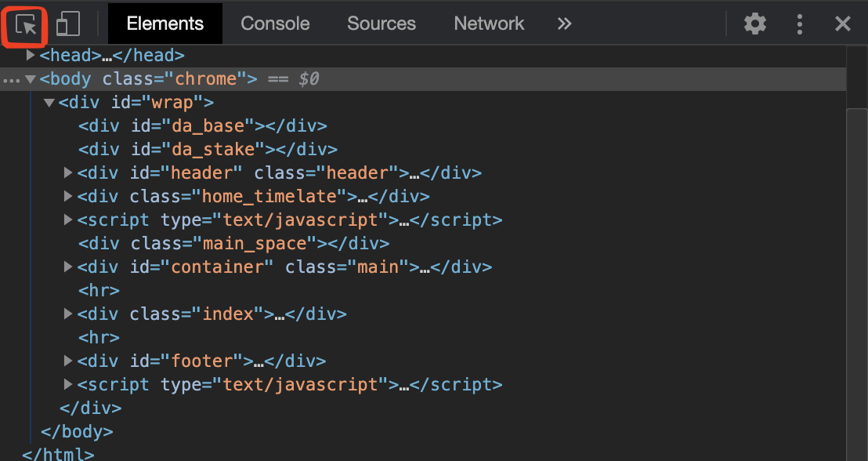The width and height of the screenshot is (868, 461).
Task: Expand the head element node
Action: (31, 56)
